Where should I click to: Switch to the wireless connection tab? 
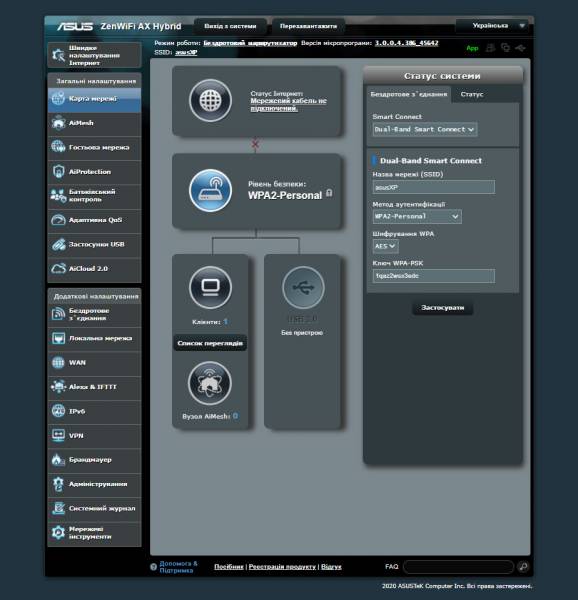(x=409, y=94)
